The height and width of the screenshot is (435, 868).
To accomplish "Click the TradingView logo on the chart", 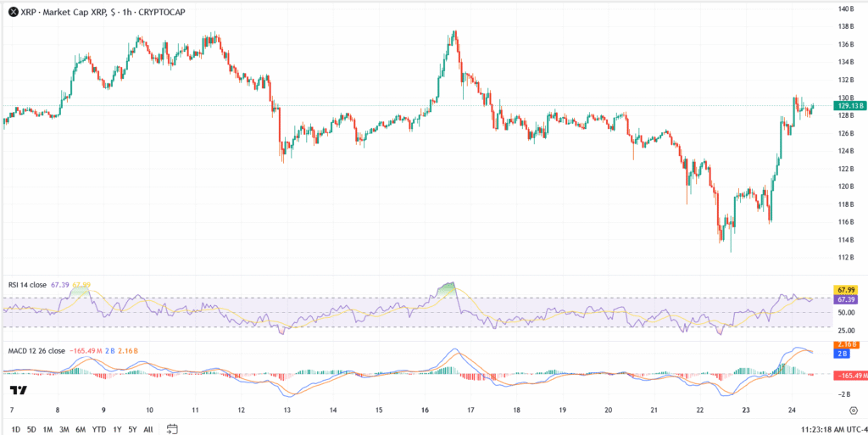I will point(18,390).
